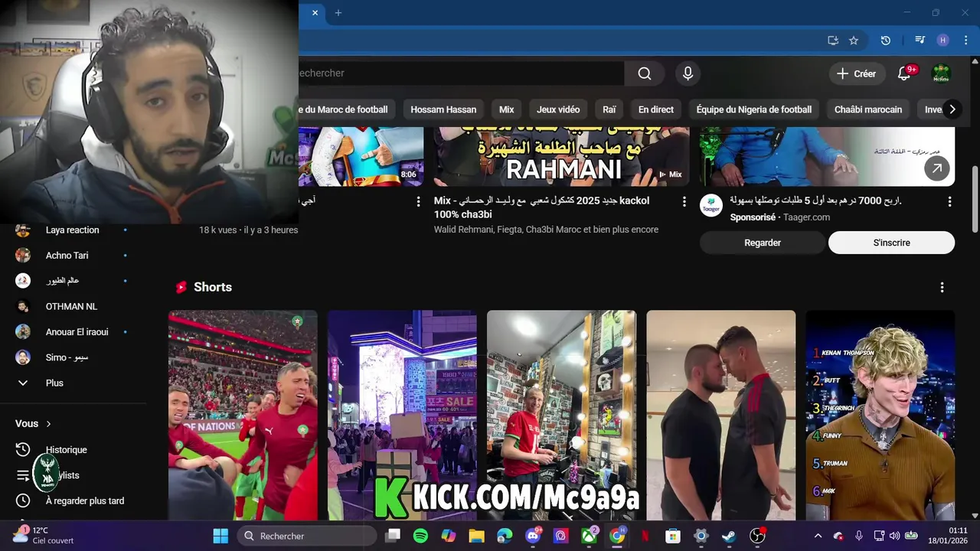Viewport: 980px width, 551px height.
Task: Open the cartoon video thumbnail with 8:06 duration
Action: pos(361,156)
